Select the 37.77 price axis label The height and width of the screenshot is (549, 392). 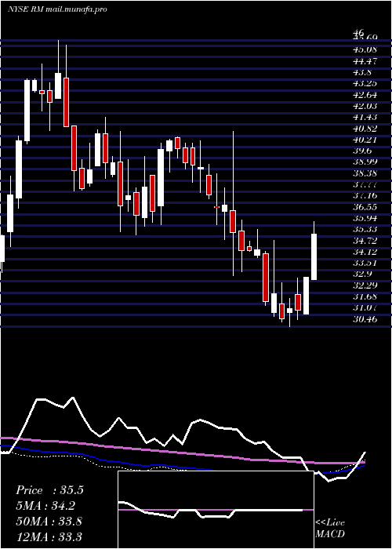(x=365, y=184)
